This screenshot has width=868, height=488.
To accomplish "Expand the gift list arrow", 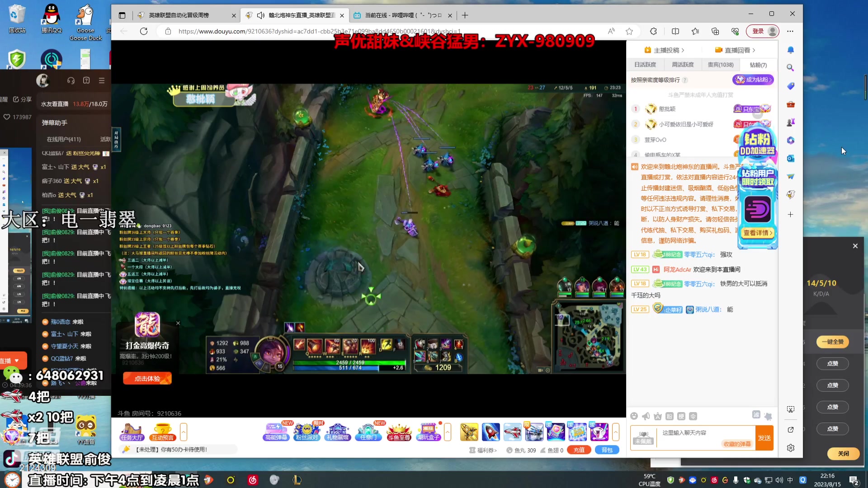I will 615,432.
